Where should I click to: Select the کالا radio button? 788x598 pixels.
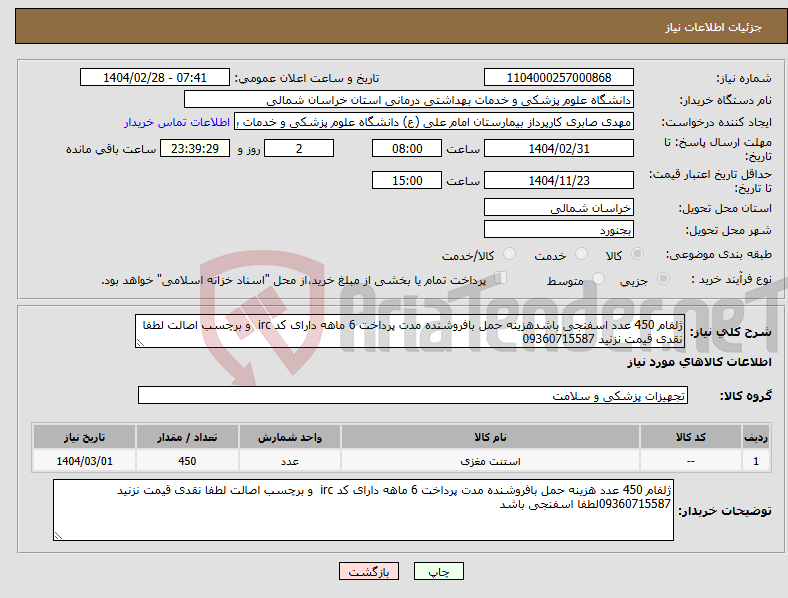click(637, 254)
